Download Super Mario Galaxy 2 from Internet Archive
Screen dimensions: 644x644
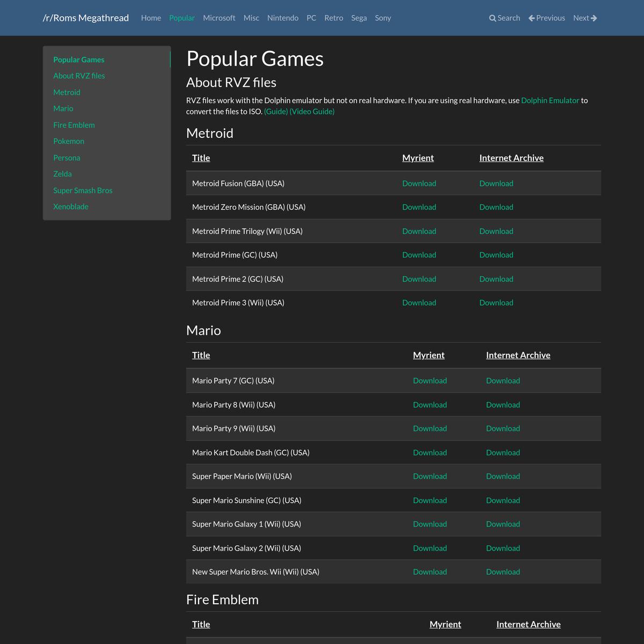(x=503, y=548)
